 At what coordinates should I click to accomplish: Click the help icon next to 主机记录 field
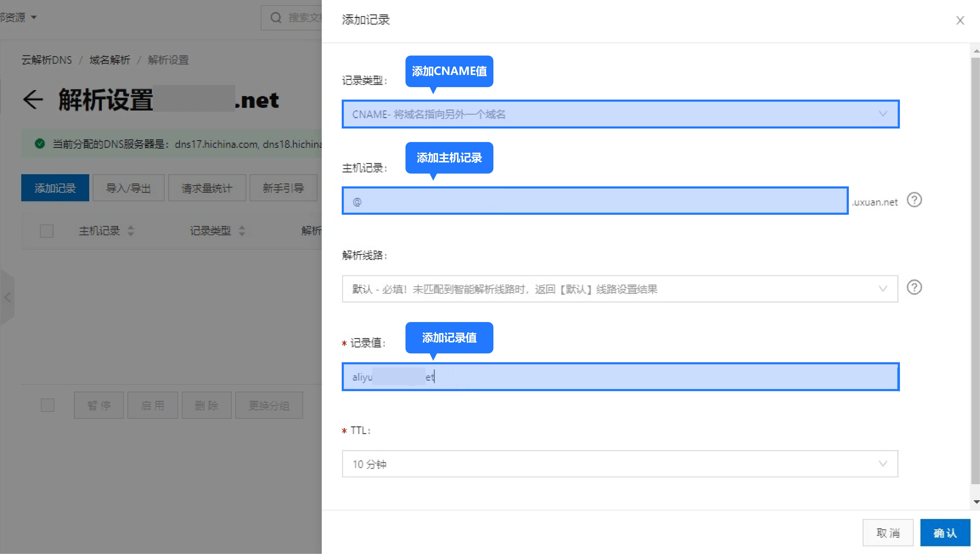click(914, 200)
